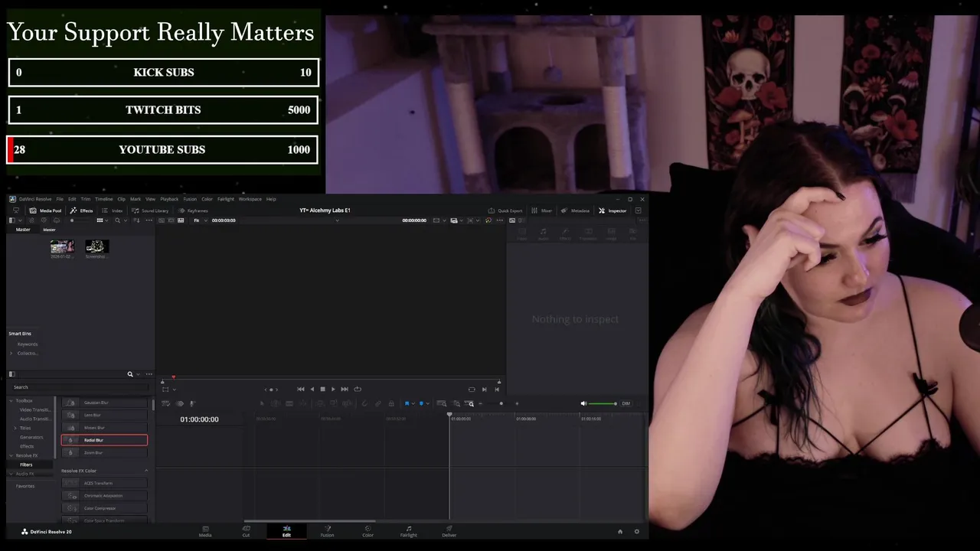The image size is (980, 551).
Task: Adjust the green volume slider
Action: click(x=603, y=403)
